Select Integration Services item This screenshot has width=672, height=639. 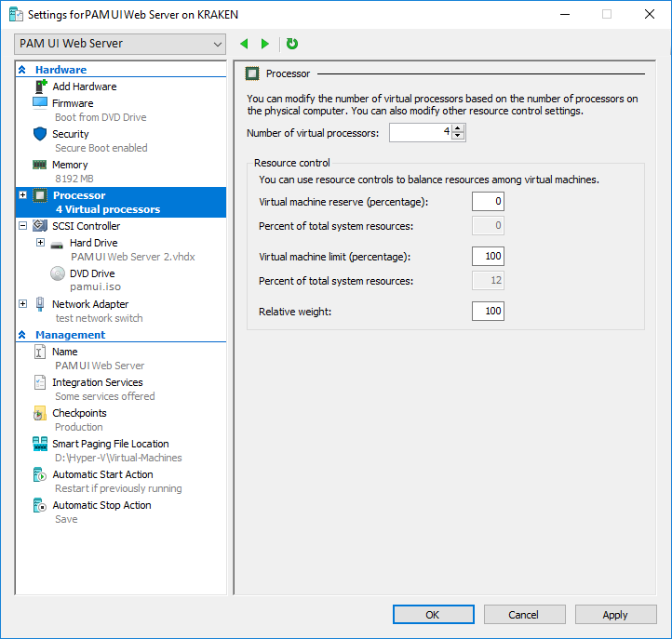[x=98, y=382]
